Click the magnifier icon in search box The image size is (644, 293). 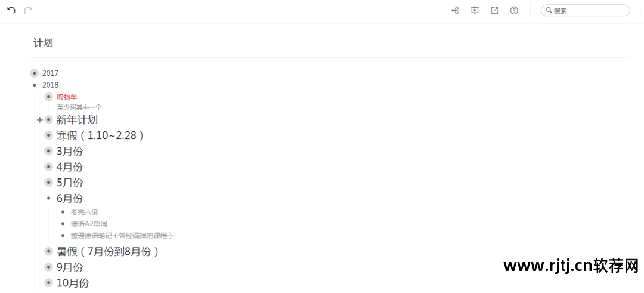549,11
